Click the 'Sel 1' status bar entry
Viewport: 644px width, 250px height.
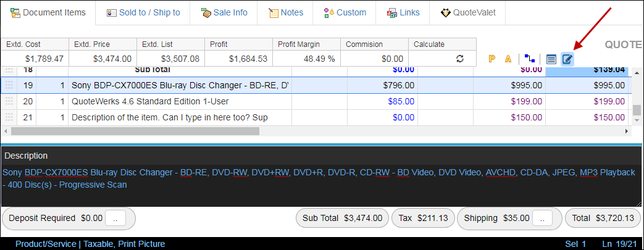[576, 244]
